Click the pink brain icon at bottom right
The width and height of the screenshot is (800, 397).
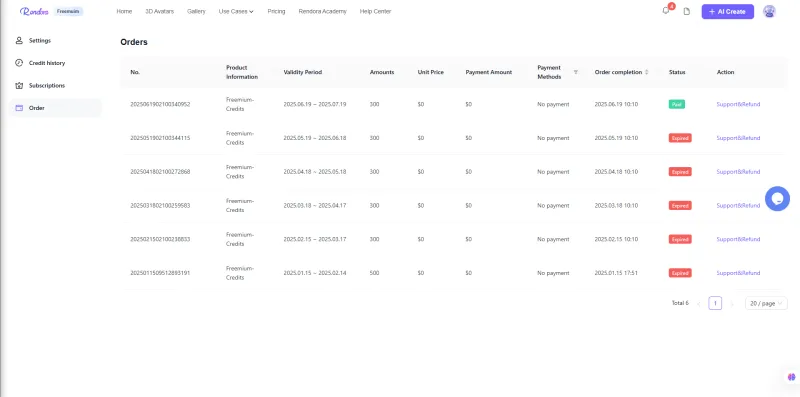coord(791,377)
